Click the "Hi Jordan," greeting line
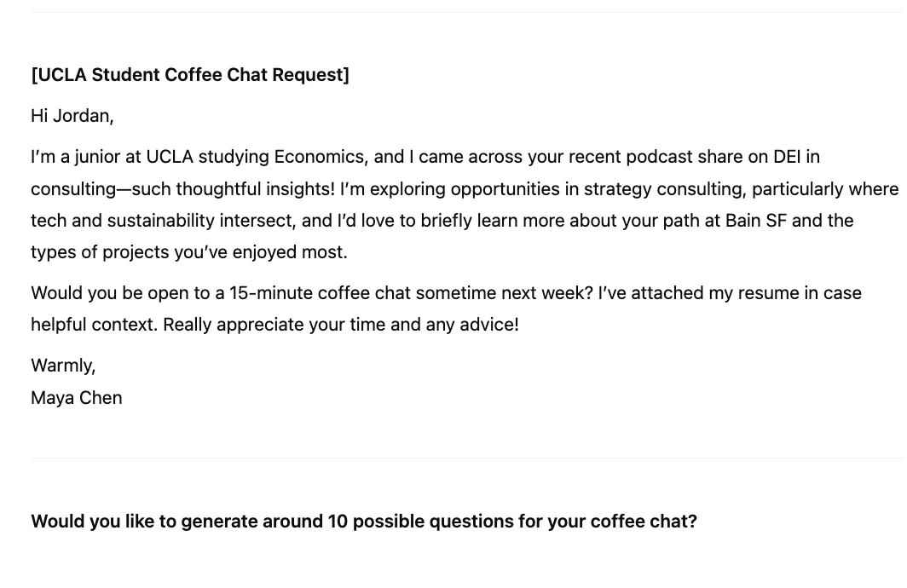Image resolution: width=907 pixels, height=588 pixels. coord(72,116)
